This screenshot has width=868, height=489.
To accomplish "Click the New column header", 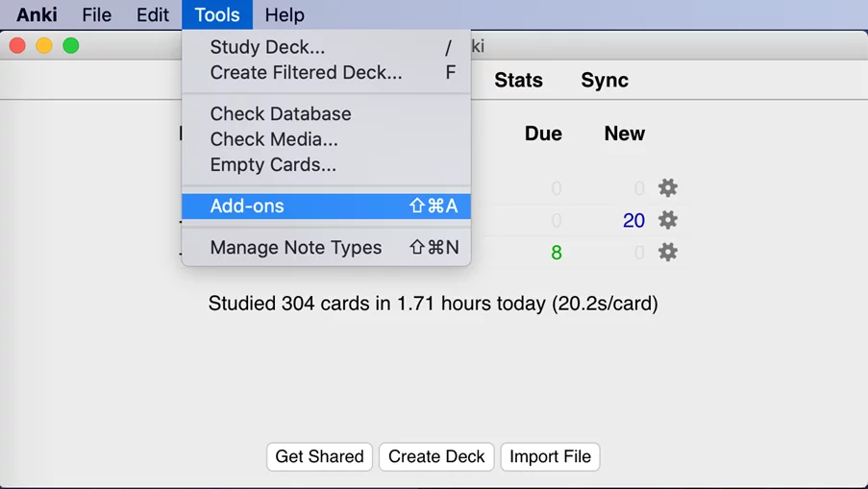I will click(625, 134).
